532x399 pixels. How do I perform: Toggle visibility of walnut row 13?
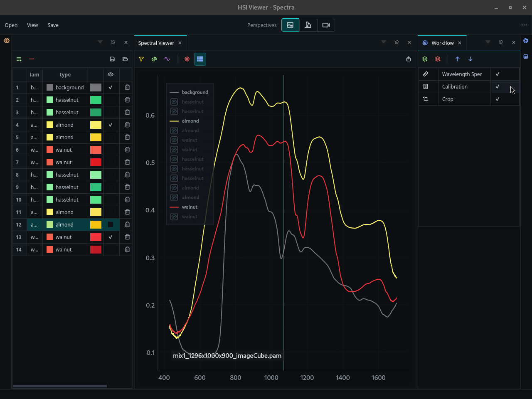111,237
